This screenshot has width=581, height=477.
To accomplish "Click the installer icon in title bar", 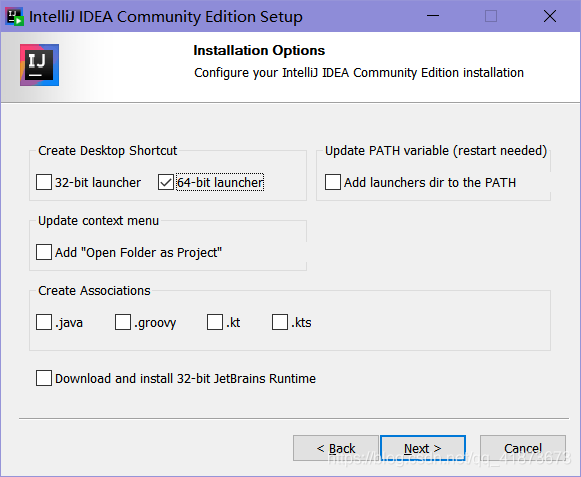I will point(15,16).
